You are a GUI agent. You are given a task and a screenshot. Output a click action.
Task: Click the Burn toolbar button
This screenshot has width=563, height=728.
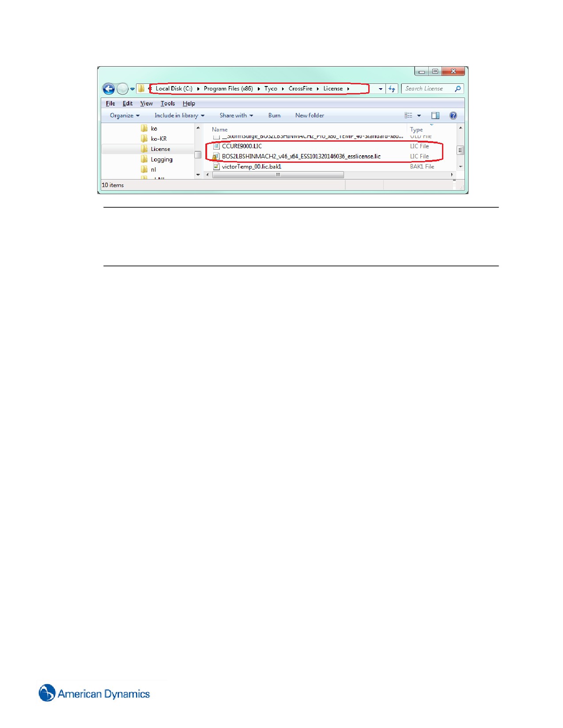tap(274, 116)
